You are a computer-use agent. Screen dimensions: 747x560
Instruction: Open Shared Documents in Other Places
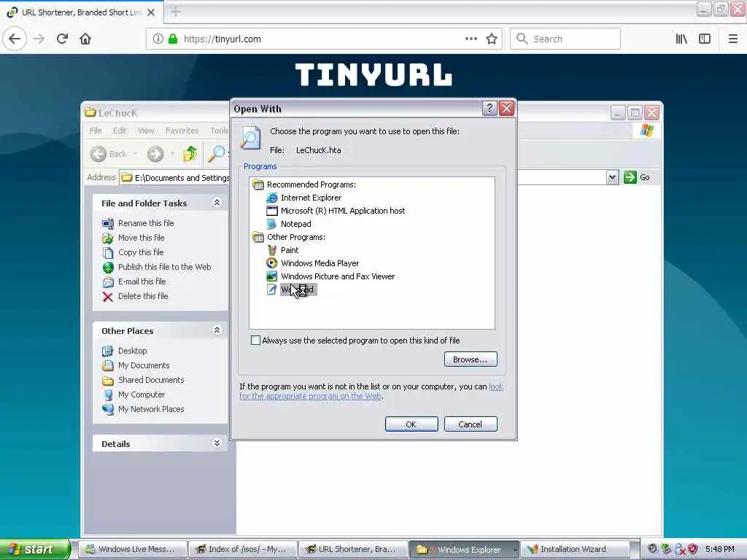tap(151, 380)
